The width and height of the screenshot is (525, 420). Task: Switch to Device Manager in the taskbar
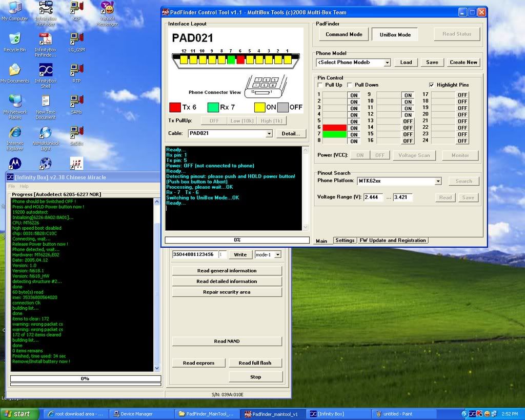143,414
